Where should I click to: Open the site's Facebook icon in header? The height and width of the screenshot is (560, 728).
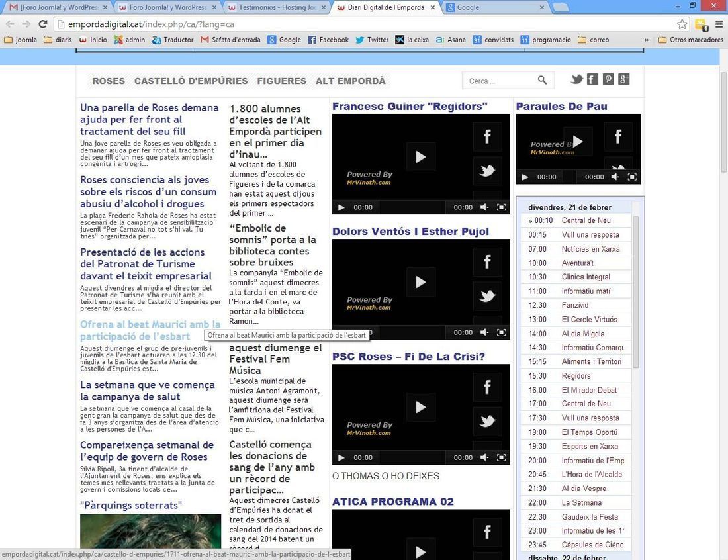click(x=592, y=79)
